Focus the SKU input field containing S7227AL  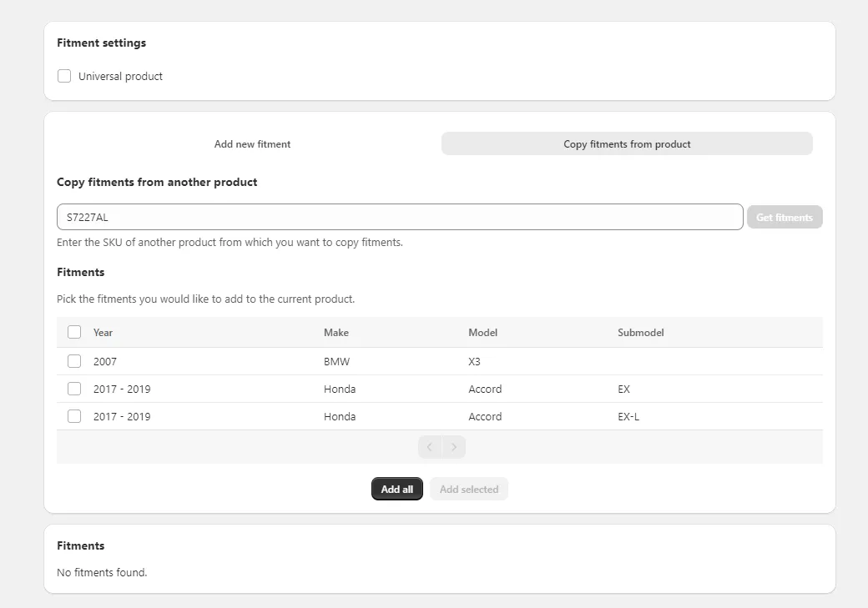(399, 217)
